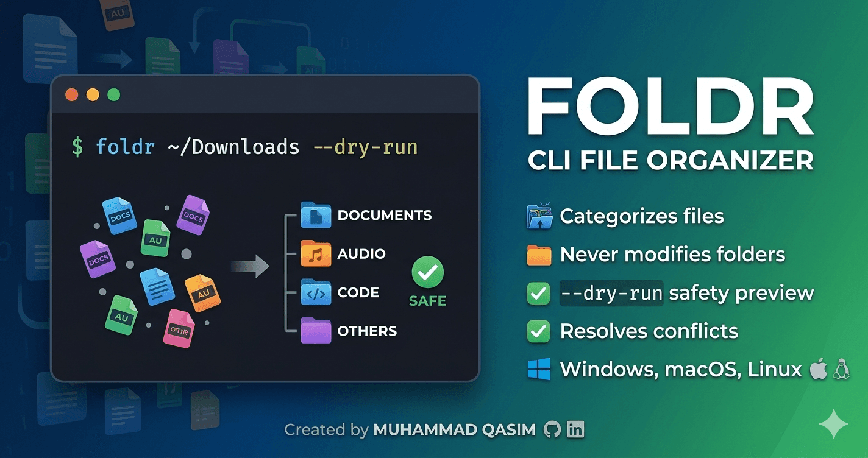Click the foldr ~/Downloads --dry-run command text
This screenshot has height=458, width=868.
256,147
